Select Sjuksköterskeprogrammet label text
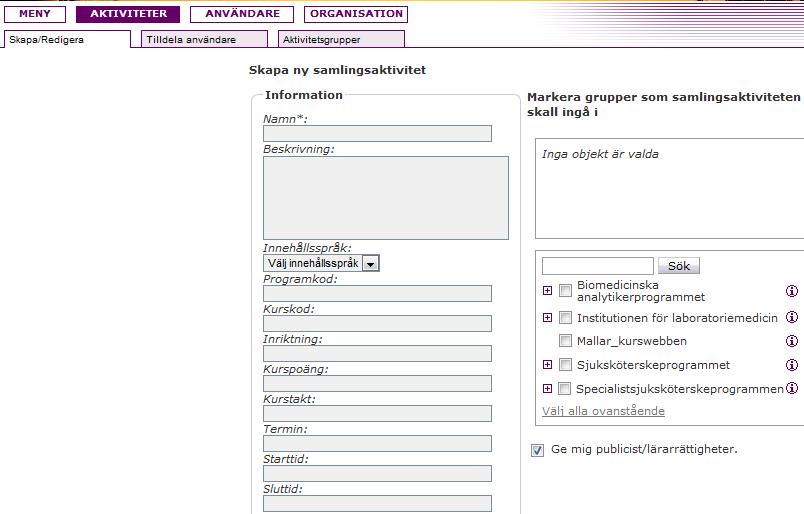 pos(653,365)
